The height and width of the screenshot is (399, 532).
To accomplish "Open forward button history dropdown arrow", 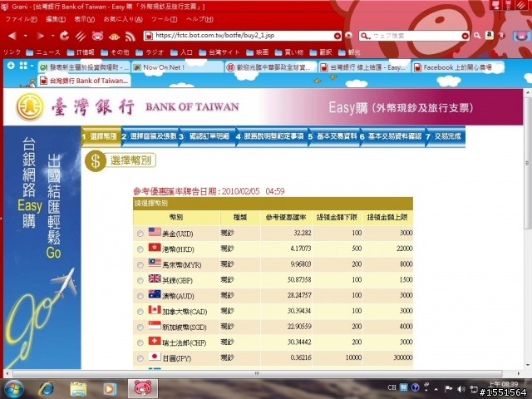I will click(x=52, y=36).
